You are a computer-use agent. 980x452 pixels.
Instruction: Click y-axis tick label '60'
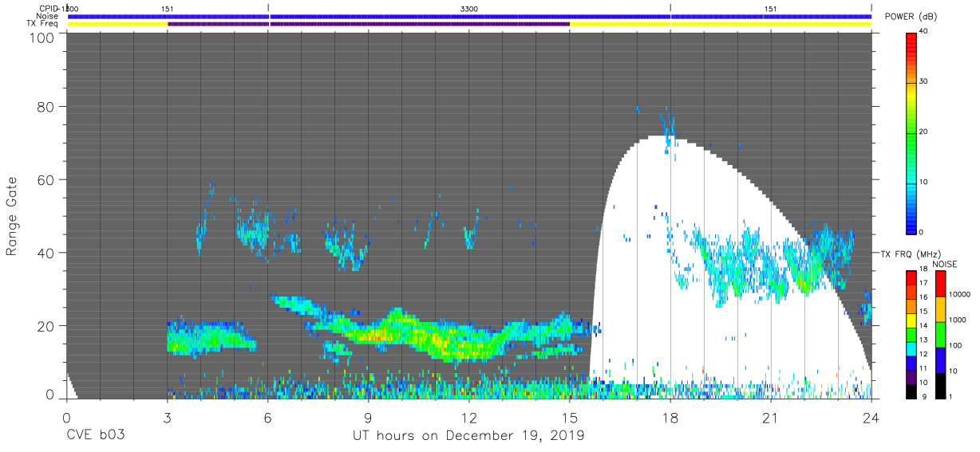[x=47, y=179]
